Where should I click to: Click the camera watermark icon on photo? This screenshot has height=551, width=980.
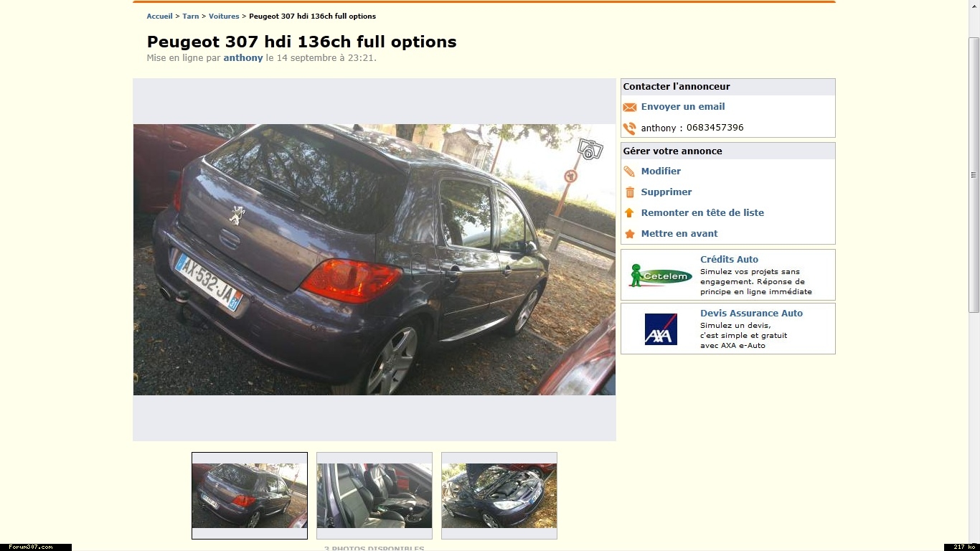pos(590,149)
